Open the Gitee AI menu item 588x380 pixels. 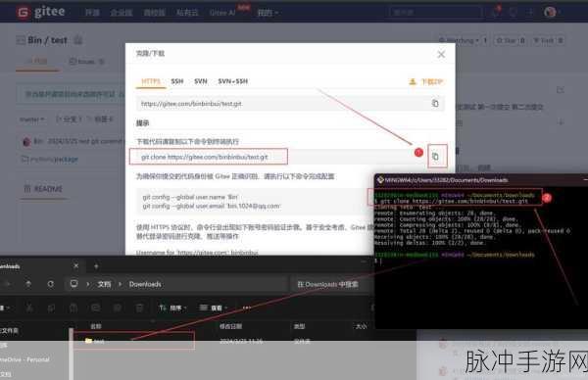pyautogui.click(x=222, y=13)
